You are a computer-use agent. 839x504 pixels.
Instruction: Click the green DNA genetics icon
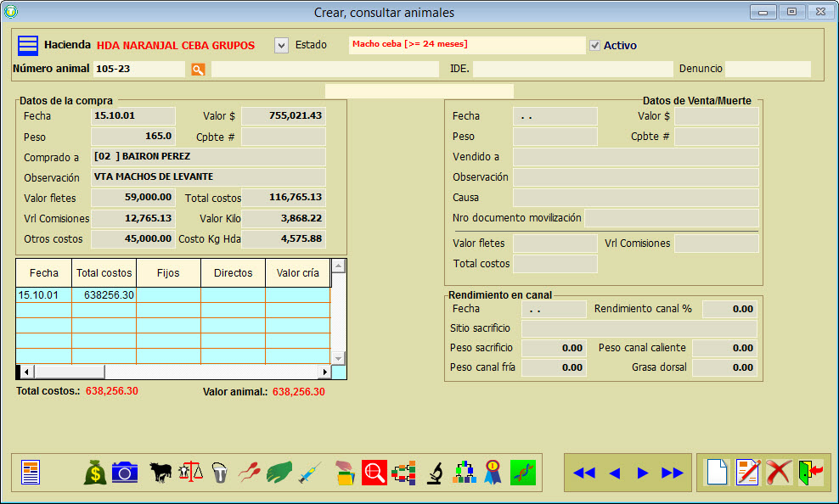pyautogui.click(x=523, y=473)
